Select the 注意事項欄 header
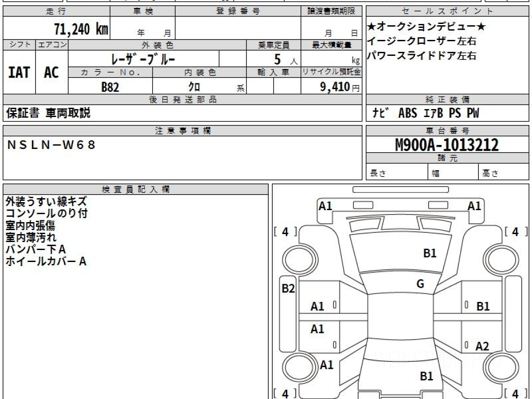 click(182, 131)
